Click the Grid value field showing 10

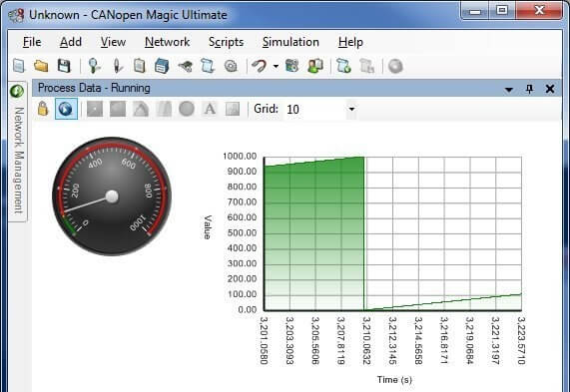(x=315, y=109)
